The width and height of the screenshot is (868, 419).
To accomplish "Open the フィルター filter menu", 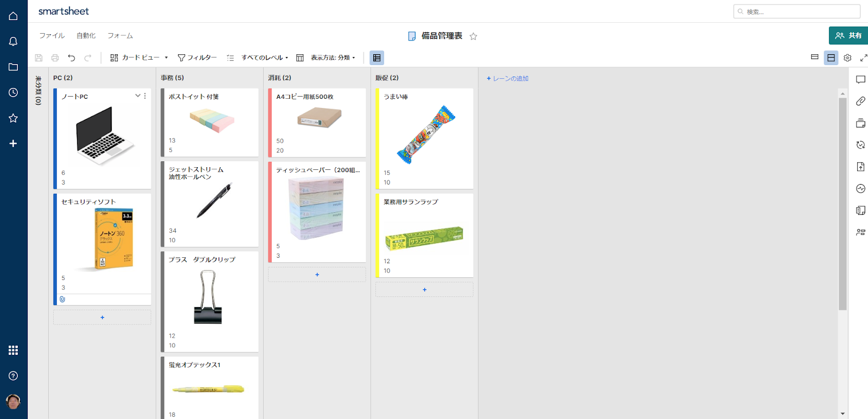I will click(x=197, y=58).
